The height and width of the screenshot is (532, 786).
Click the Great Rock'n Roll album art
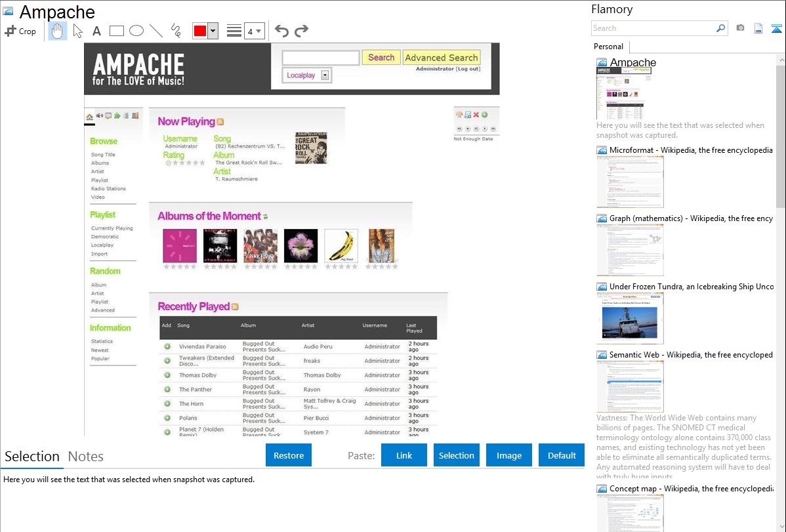click(x=311, y=148)
